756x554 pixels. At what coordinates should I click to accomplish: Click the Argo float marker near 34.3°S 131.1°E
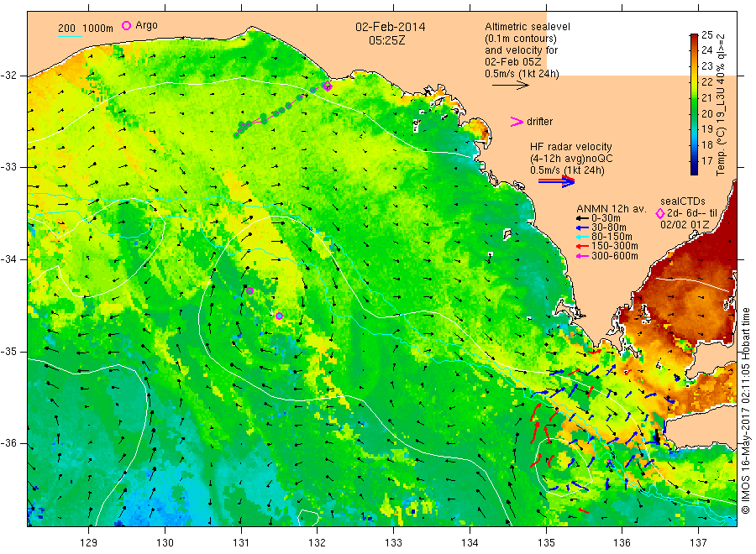tap(249, 290)
